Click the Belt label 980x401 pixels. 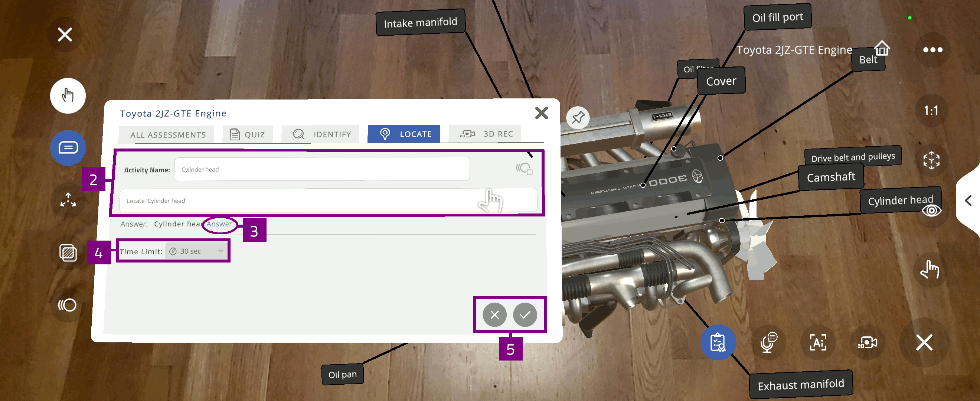click(x=868, y=60)
